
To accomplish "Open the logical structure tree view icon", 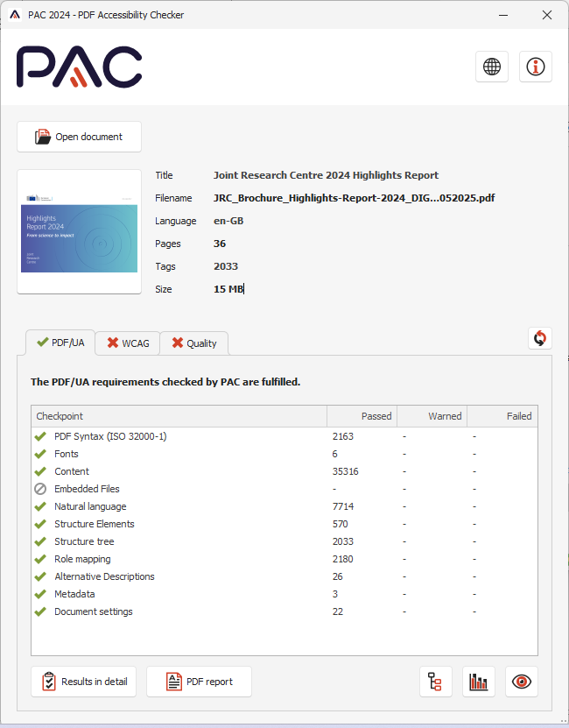I will click(x=435, y=682).
